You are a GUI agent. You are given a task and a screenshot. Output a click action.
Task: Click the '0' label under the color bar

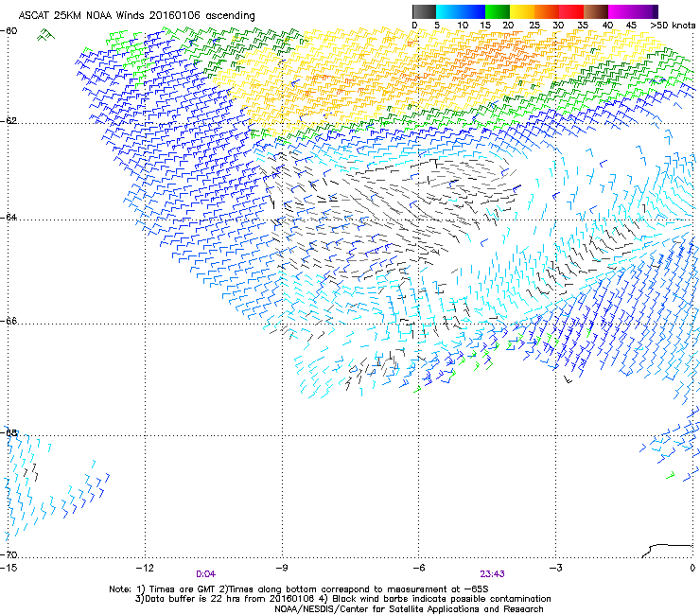click(x=414, y=26)
